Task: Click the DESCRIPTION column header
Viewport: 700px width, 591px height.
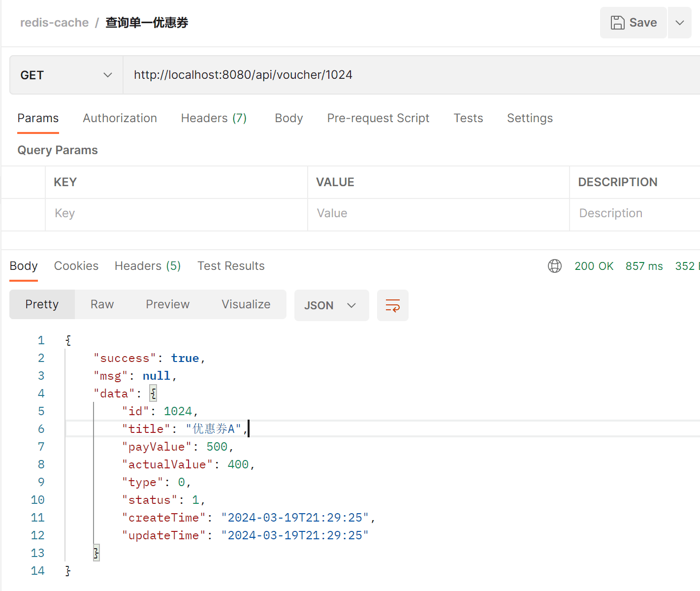Action: coord(617,182)
